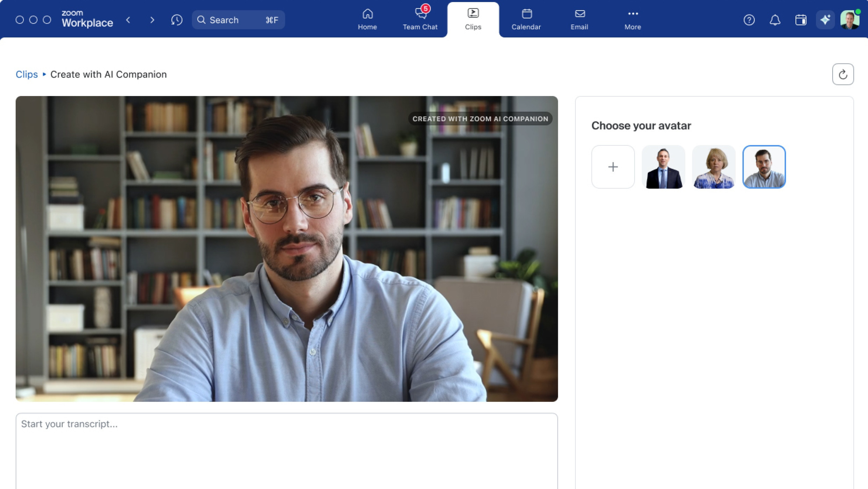Image resolution: width=868 pixels, height=489 pixels.
Task: Open recent history via the clock icon
Action: (x=177, y=20)
